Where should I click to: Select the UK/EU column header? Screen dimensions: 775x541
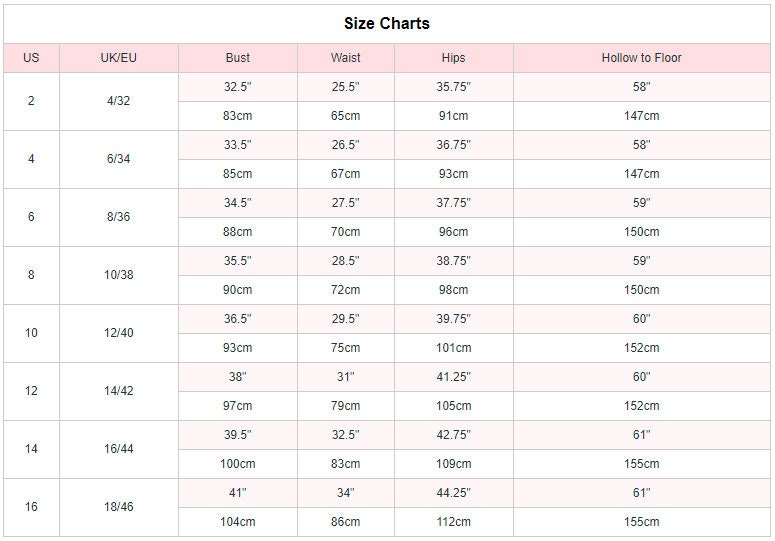119,58
